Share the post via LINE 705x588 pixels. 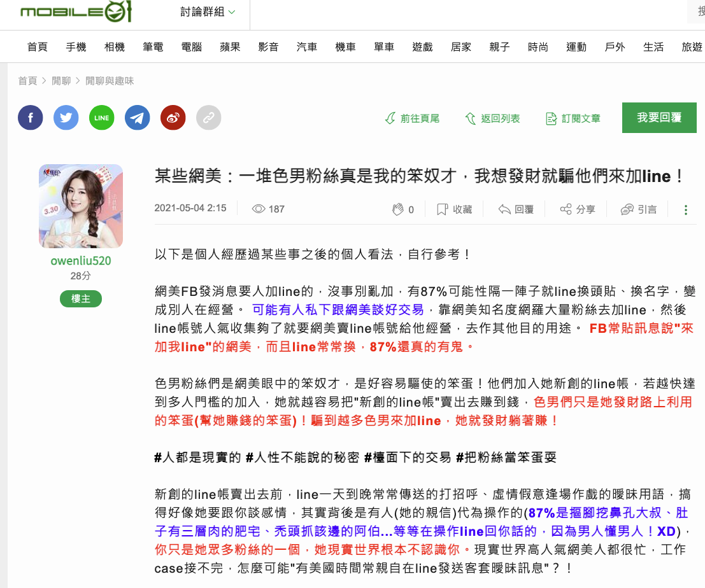[x=102, y=118]
